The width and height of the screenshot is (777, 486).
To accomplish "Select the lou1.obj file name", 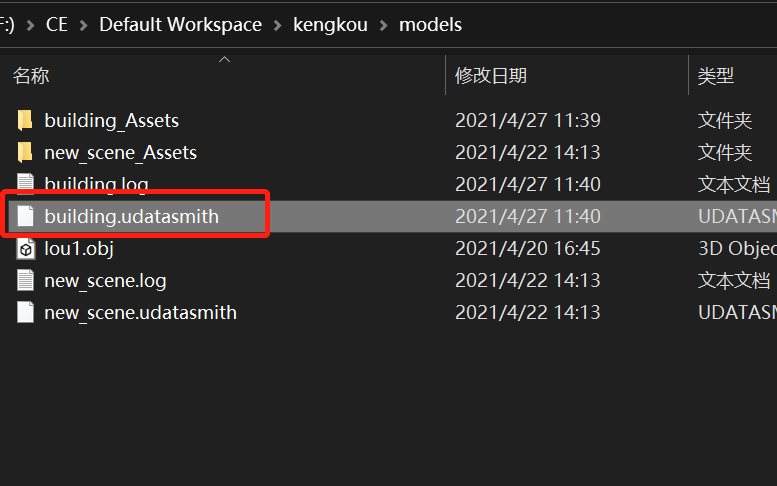I will tap(79, 249).
